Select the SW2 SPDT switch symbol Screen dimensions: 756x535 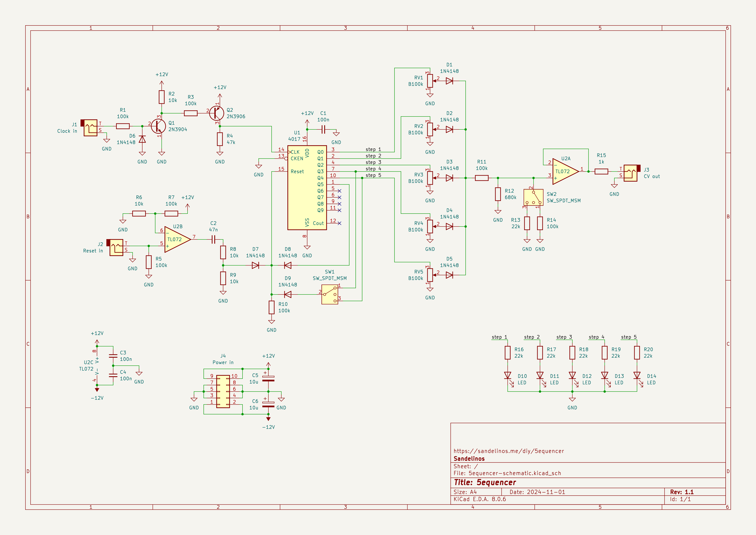pos(533,197)
